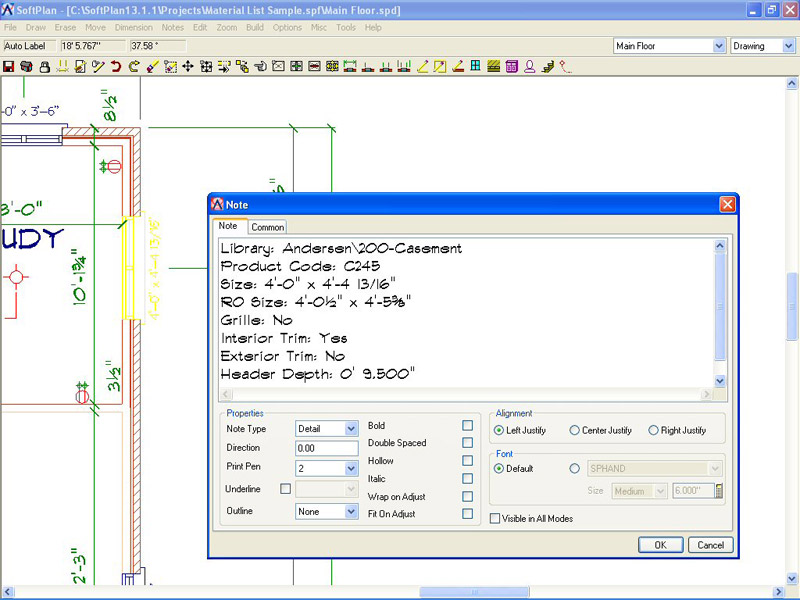Open the Outline dropdown

point(351,511)
